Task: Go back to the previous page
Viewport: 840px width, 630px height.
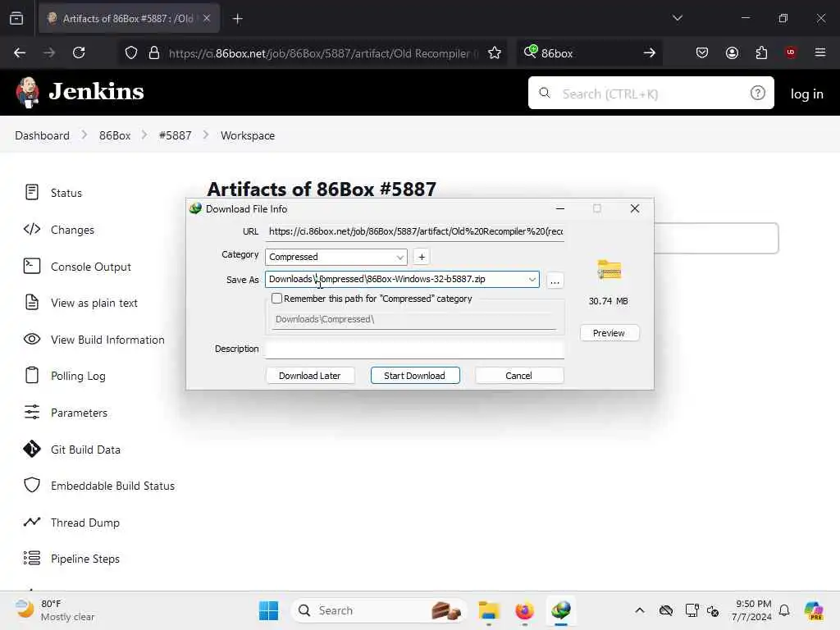Action: tap(20, 52)
